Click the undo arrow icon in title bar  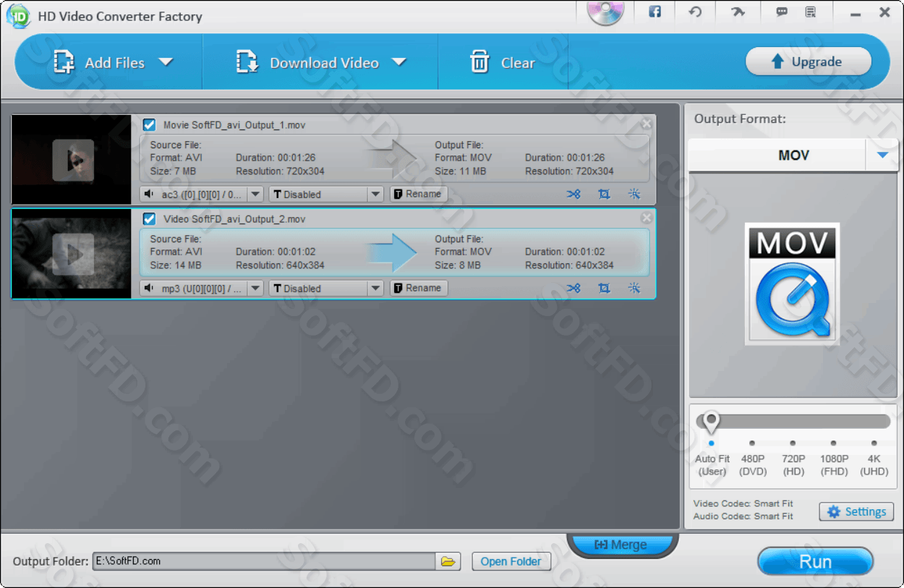click(695, 12)
